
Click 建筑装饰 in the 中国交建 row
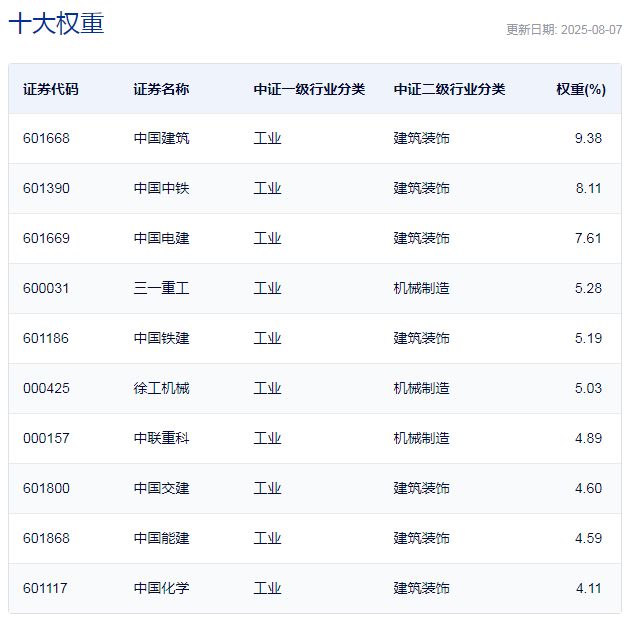tap(421, 488)
